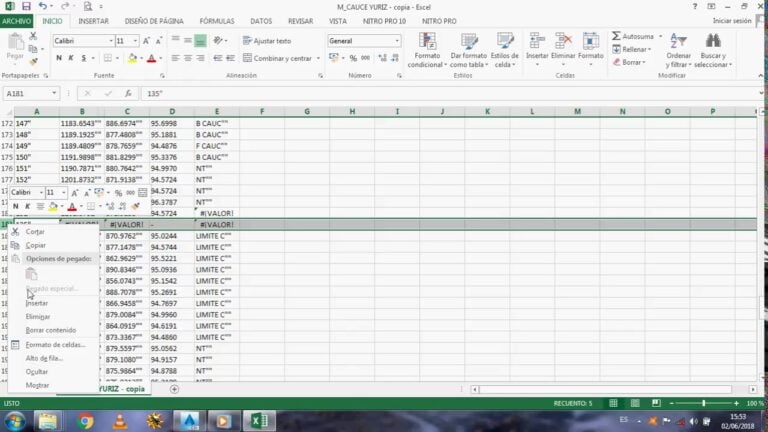Screen dimensions: 768x432
Task: Click into the formula bar
Action: (448, 93)
